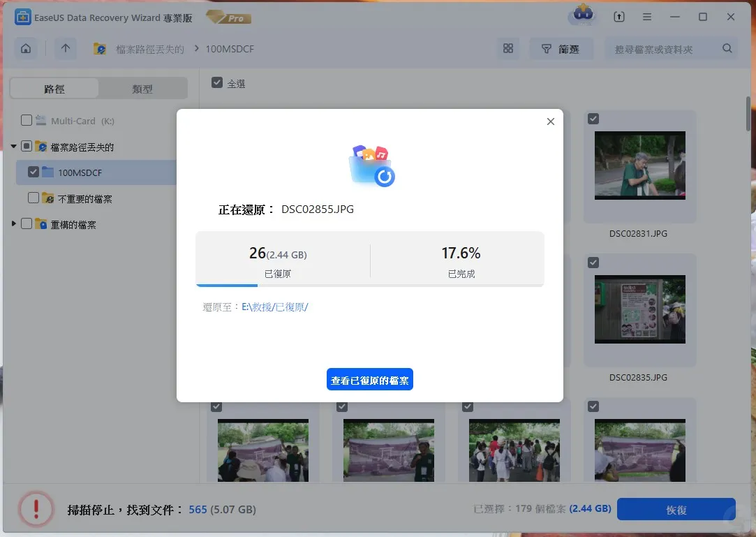The width and height of the screenshot is (756, 537).
Task: Click the folder-restore icon in dialog
Action: (x=371, y=166)
